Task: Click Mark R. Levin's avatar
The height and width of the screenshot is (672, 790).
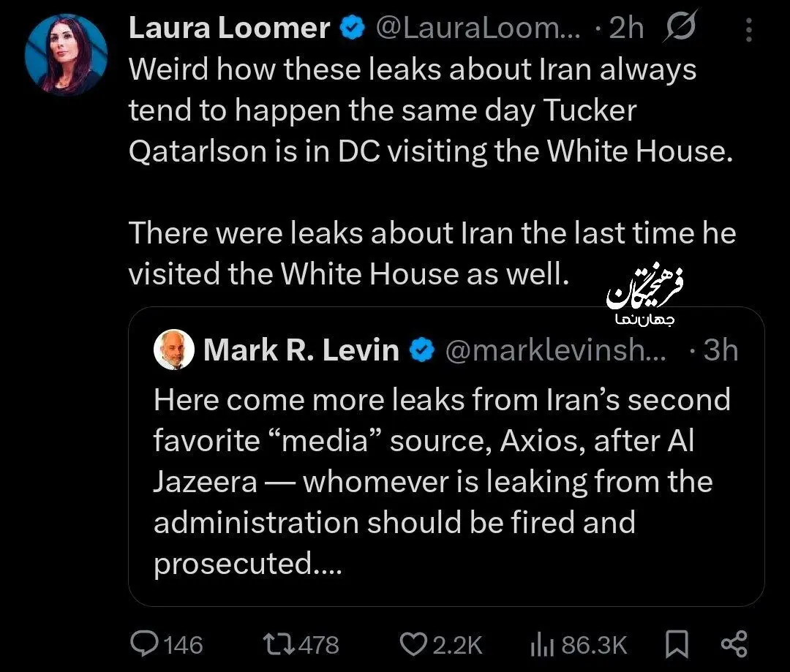Action: tap(174, 350)
